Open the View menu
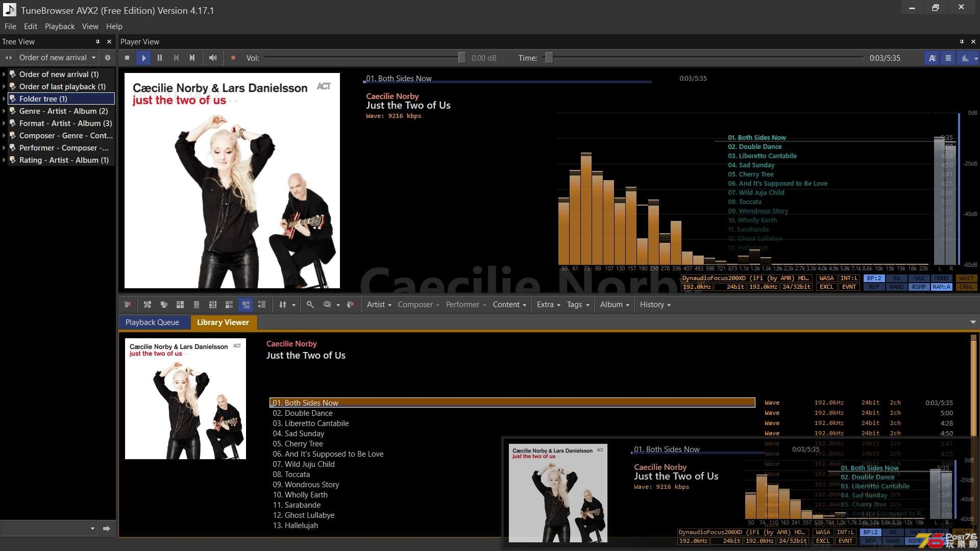 click(x=90, y=27)
